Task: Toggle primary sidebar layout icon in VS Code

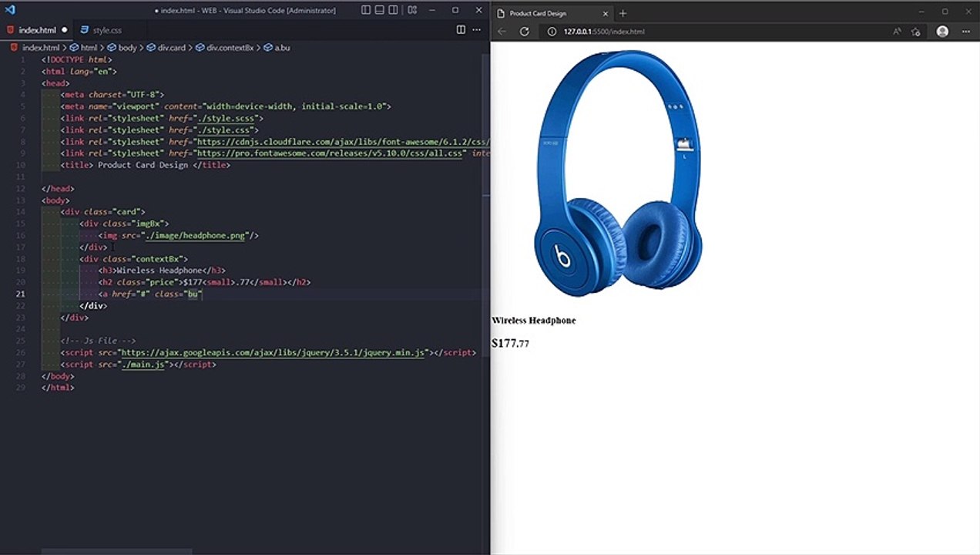Action: pos(366,10)
